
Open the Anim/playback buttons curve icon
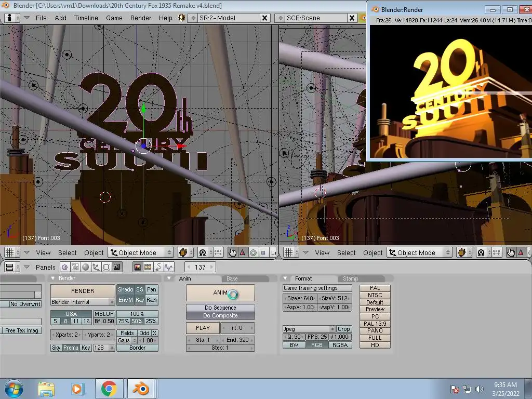coord(158,267)
